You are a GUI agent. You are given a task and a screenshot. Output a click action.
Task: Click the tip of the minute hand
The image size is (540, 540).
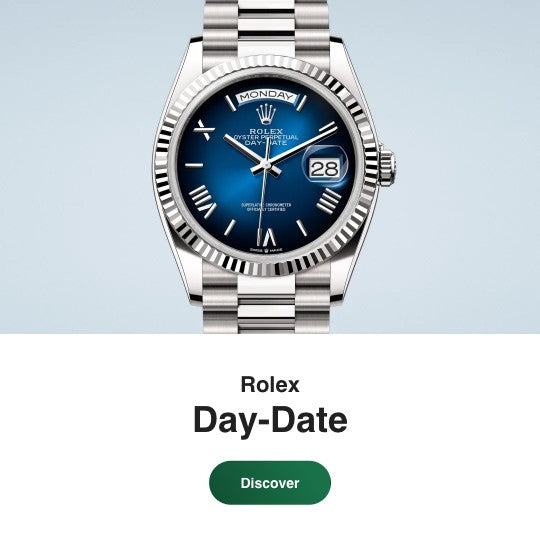coord(335,129)
